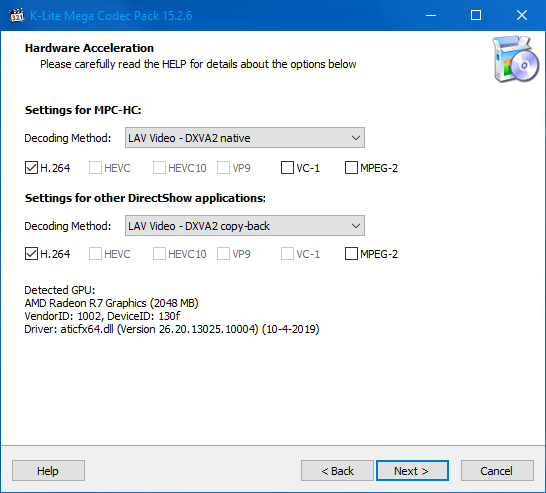Click the installer box and disc logo
546x493 pixels.
516,59
